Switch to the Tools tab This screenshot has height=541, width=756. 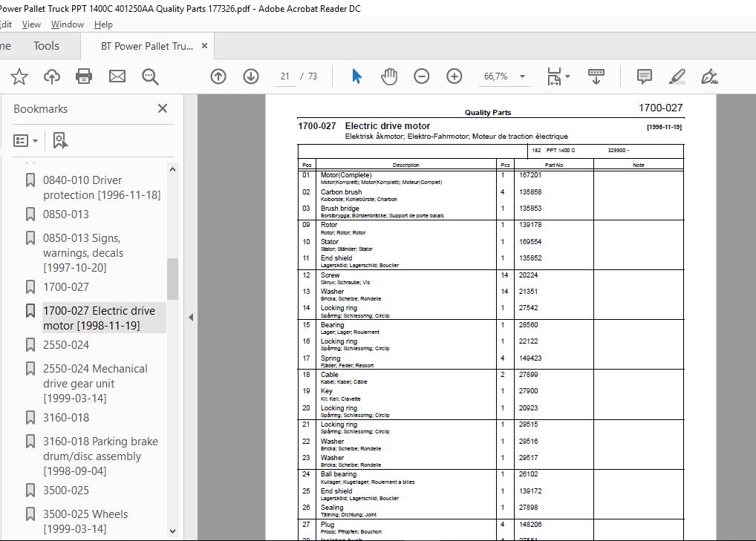46,46
